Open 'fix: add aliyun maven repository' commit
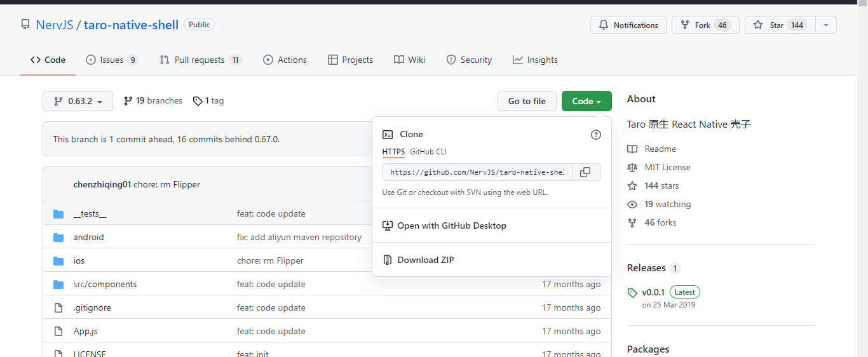The width and height of the screenshot is (868, 357). click(299, 238)
